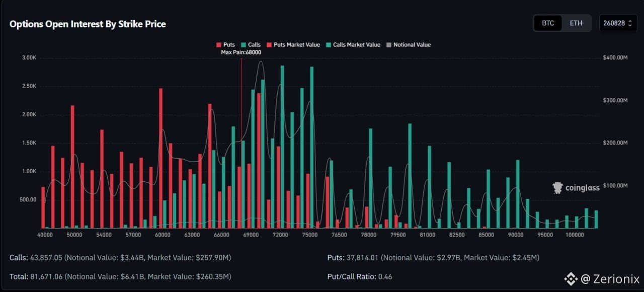
Task: Click the chart title Options Open Interest By Strike Price
Action: pyautogui.click(x=88, y=24)
